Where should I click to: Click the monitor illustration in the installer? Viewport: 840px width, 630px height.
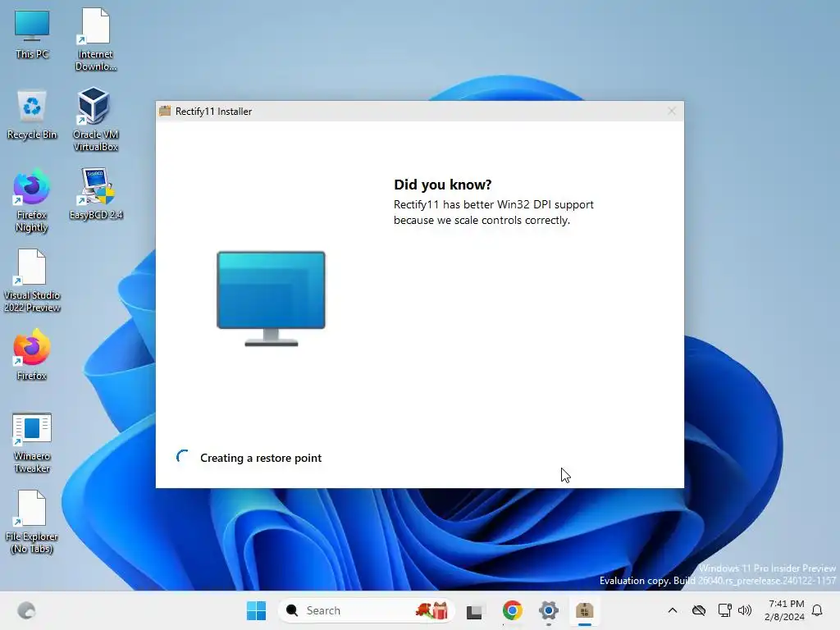[x=271, y=299]
